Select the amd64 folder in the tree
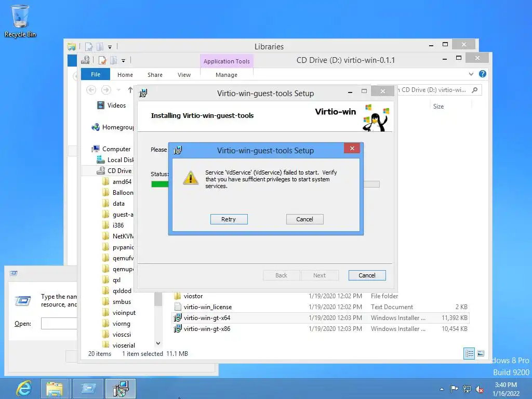The height and width of the screenshot is (399, 532). click(117, 181)
